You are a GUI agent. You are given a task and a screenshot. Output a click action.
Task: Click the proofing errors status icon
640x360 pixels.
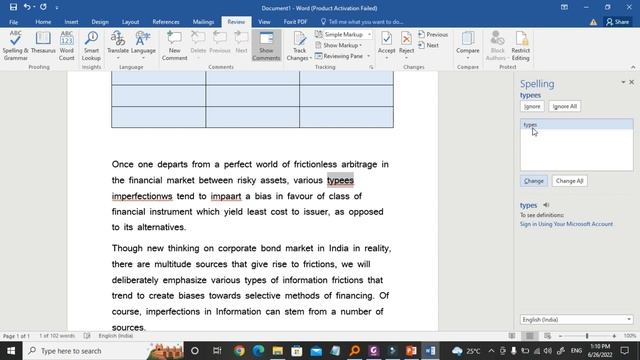click(x=87, y=336)
